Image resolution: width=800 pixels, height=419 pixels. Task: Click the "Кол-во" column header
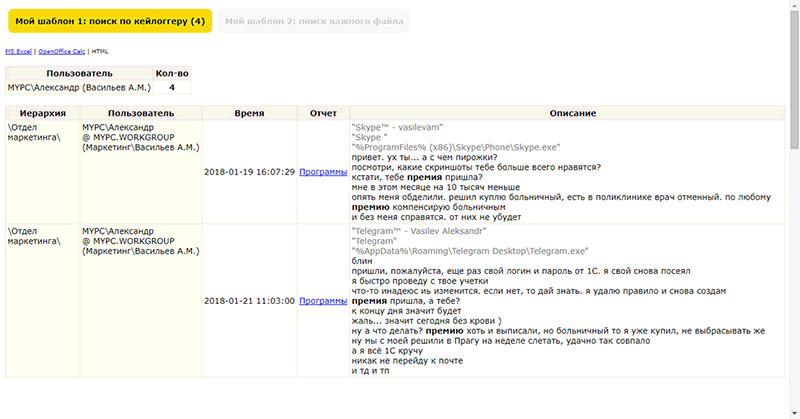[171, 73]
